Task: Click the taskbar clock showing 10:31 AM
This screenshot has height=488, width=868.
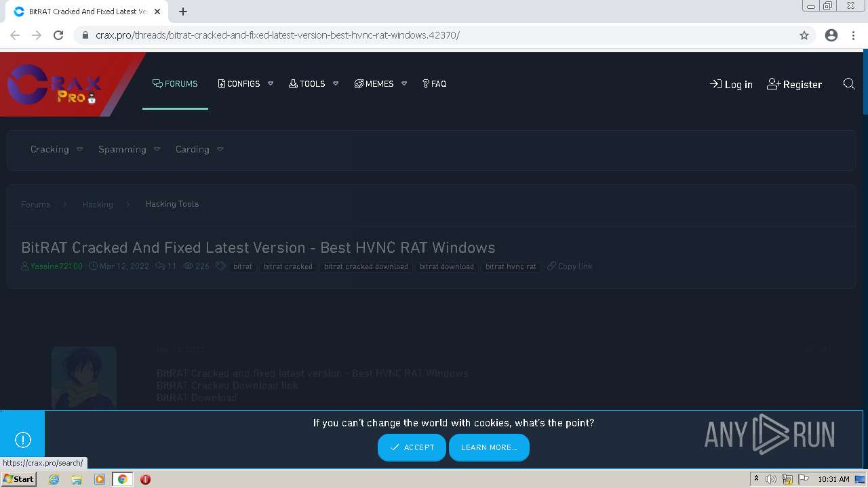Action: click(833, 479)
